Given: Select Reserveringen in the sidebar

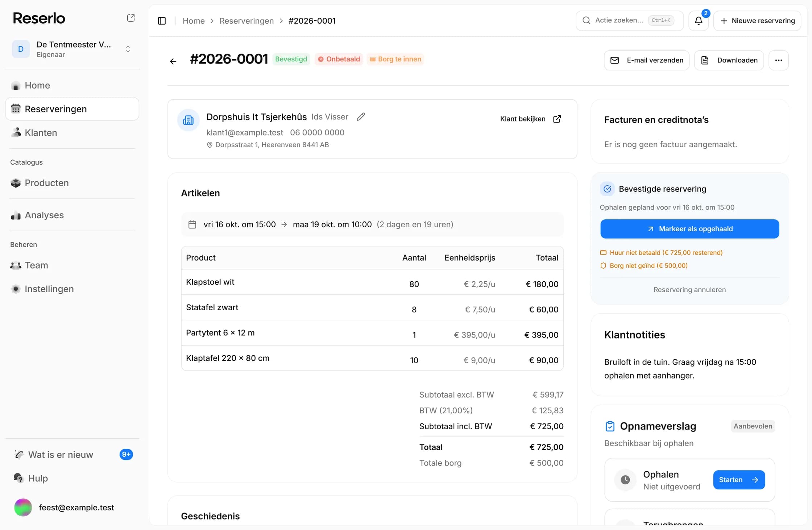Looking at the screenshot, I should (72, 109).
